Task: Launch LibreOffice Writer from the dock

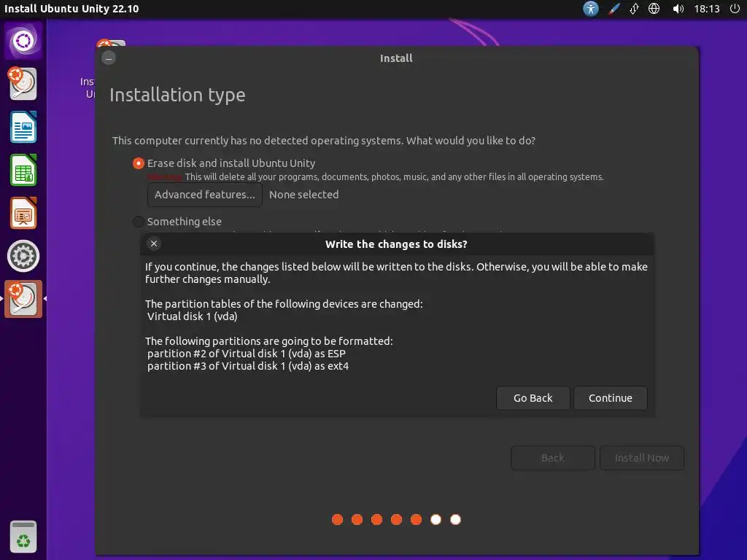Action: click(x=23, y=127)
